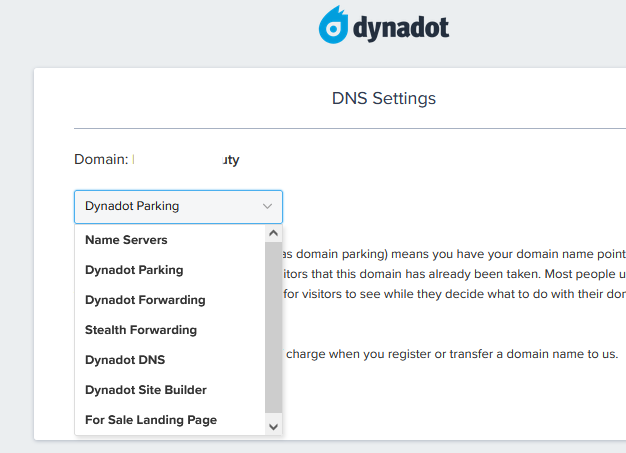Click the dropdown chevron arrow
Viewport: 626px width, 453px height.
[x=267, y=206]
